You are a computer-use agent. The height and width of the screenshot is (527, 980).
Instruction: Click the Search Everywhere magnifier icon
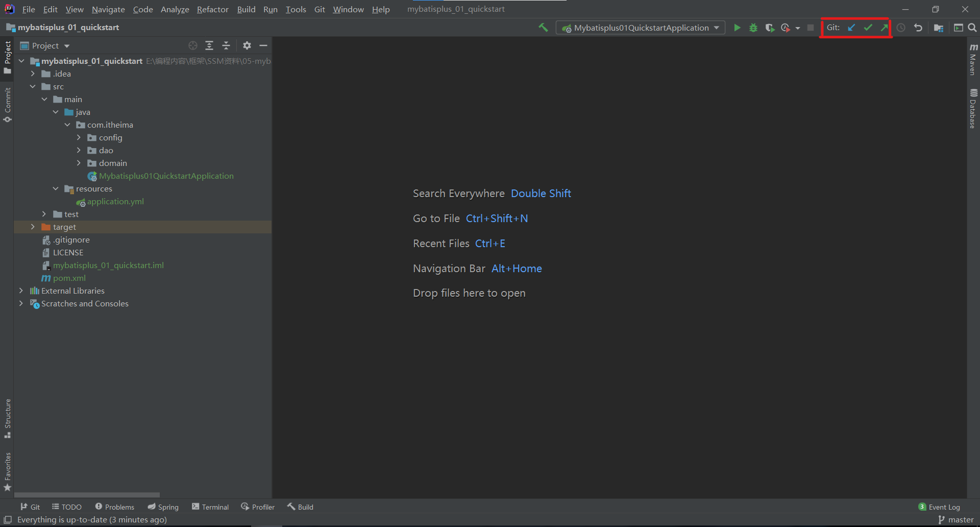(972, 28)
